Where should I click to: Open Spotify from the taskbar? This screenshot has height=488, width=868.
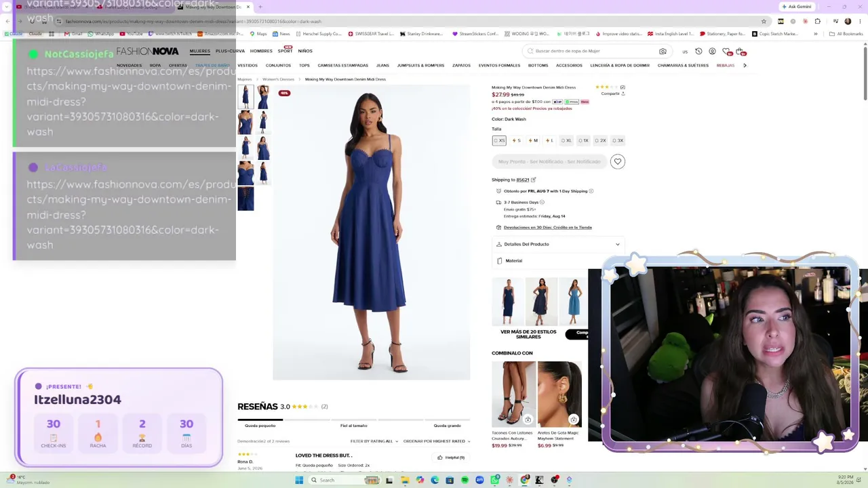[x=465, y=480]
